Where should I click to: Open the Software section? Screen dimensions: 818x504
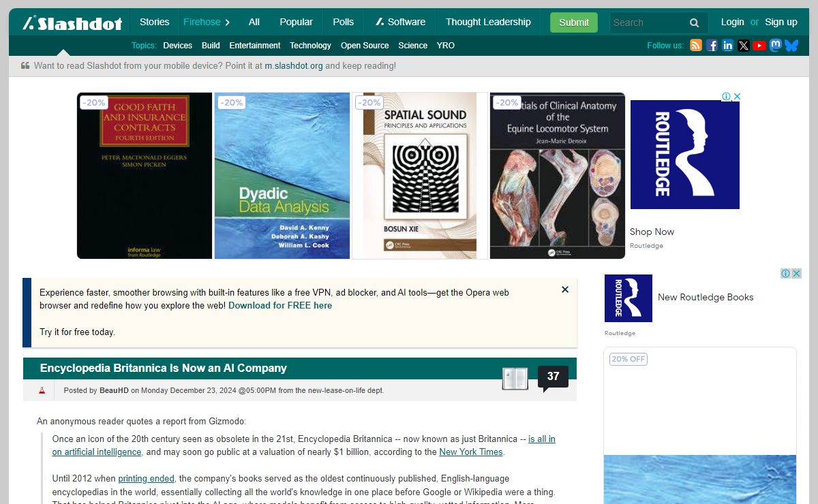tap(401, 22)
